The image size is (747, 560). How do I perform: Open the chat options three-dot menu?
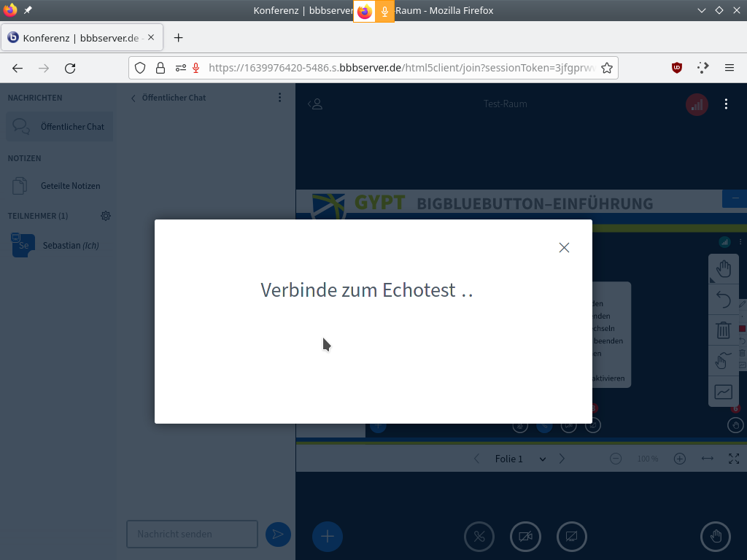(x=280, y=98)
